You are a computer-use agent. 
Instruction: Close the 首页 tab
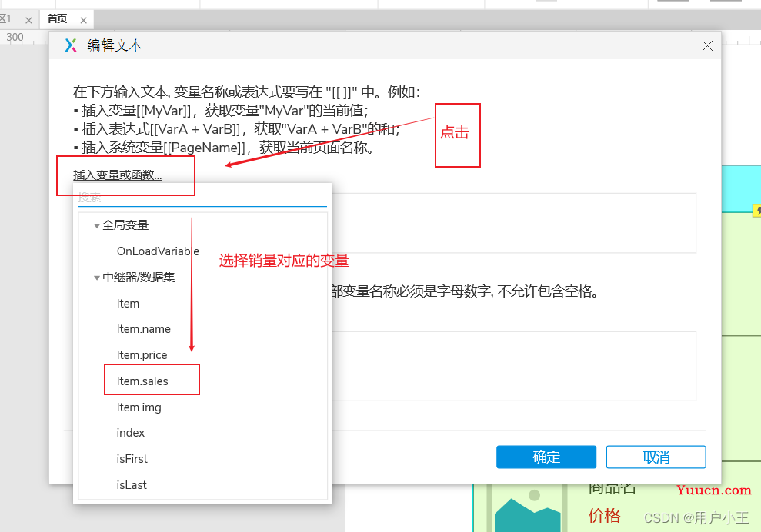pos(83,20)
